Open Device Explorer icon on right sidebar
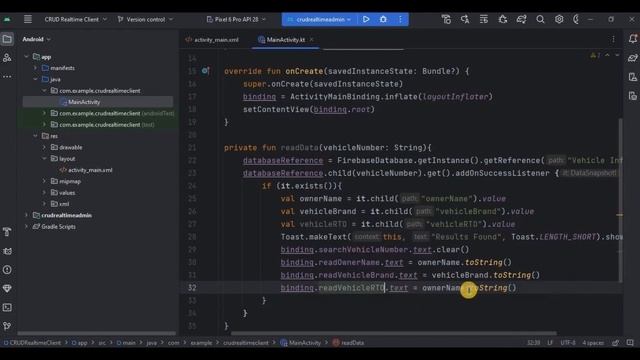 [633, 96]
